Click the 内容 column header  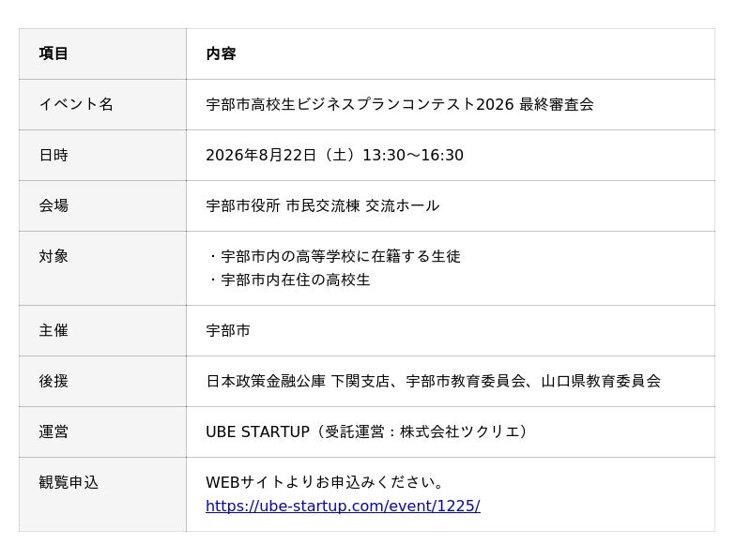click(221, 53)
